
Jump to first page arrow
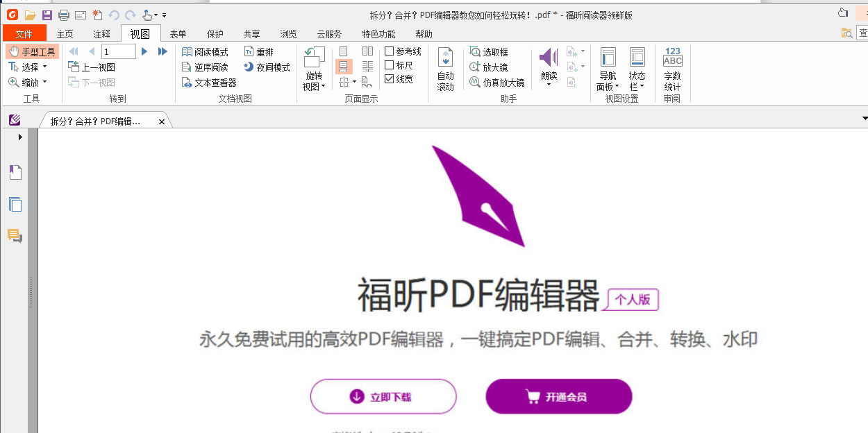(74, 51)
